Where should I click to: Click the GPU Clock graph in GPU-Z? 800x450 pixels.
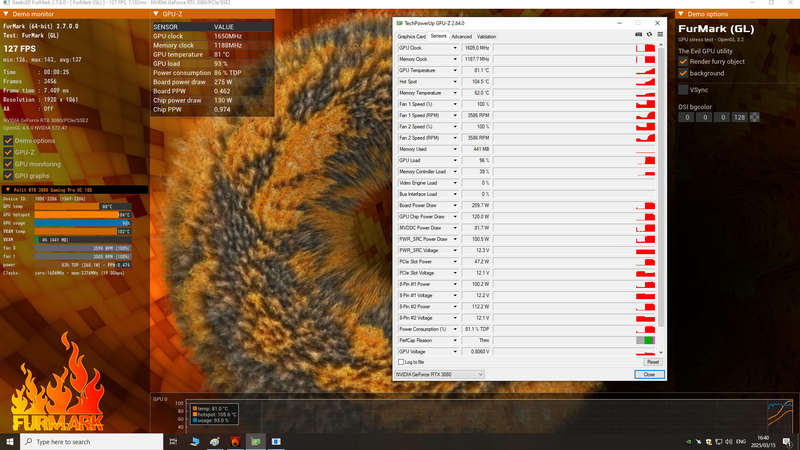[574, 48]
